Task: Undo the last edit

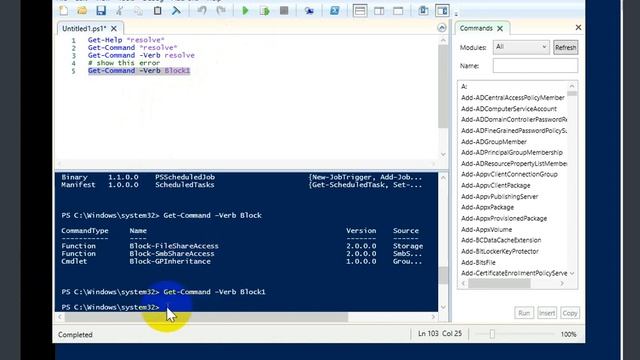Action: (x=202, y=10)
